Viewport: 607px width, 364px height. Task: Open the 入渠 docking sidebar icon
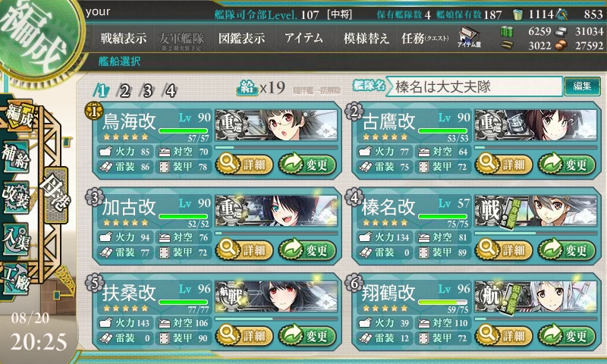[x=16, y=239]
